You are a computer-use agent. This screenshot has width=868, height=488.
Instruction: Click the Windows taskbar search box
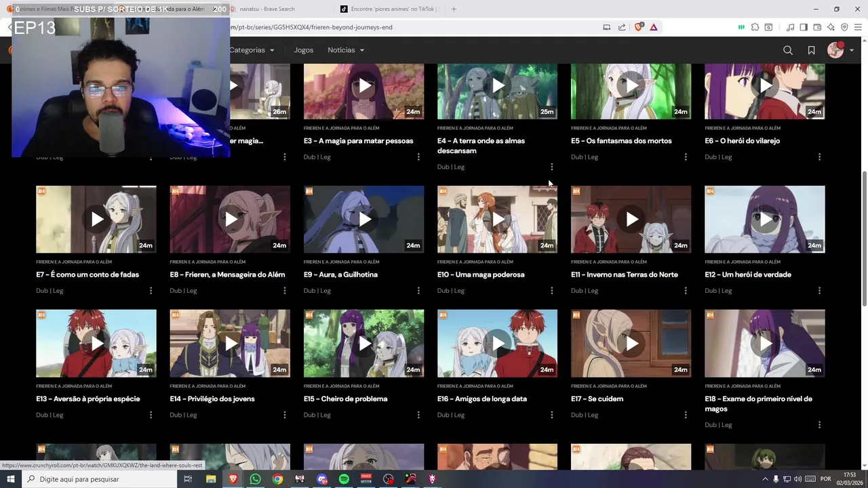click(100, 479)
